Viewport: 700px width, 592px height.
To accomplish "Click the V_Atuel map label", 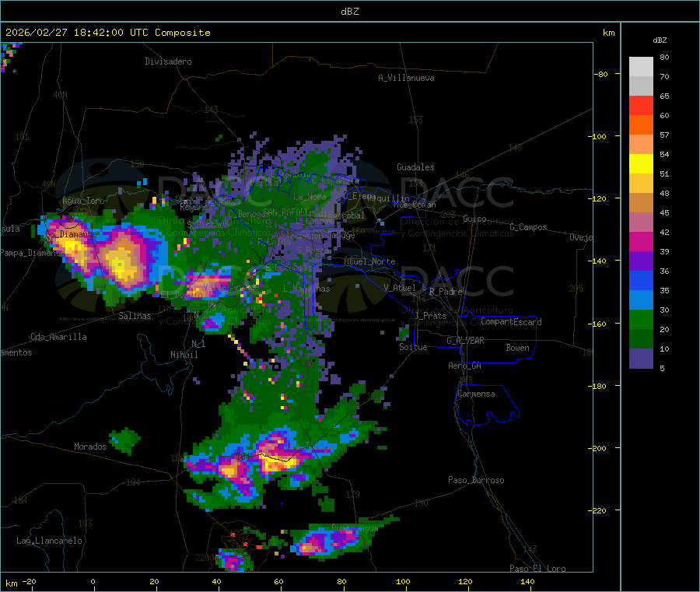I will point(400,289).
